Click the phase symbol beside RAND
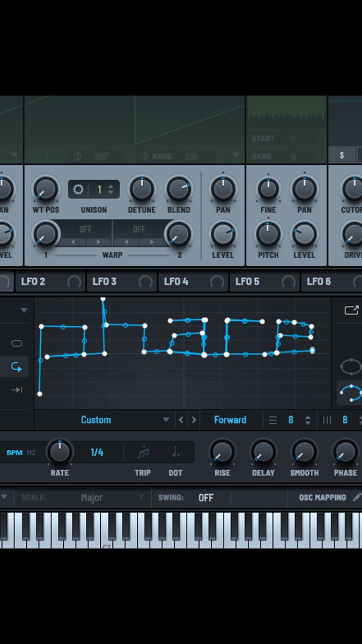Viewport: 362px width, 644px height. click(144, 157)
